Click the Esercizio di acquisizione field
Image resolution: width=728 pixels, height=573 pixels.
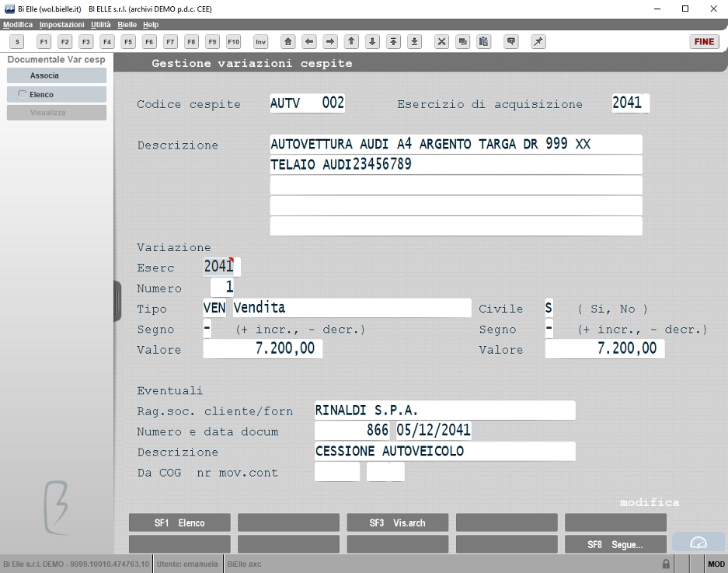631,103
